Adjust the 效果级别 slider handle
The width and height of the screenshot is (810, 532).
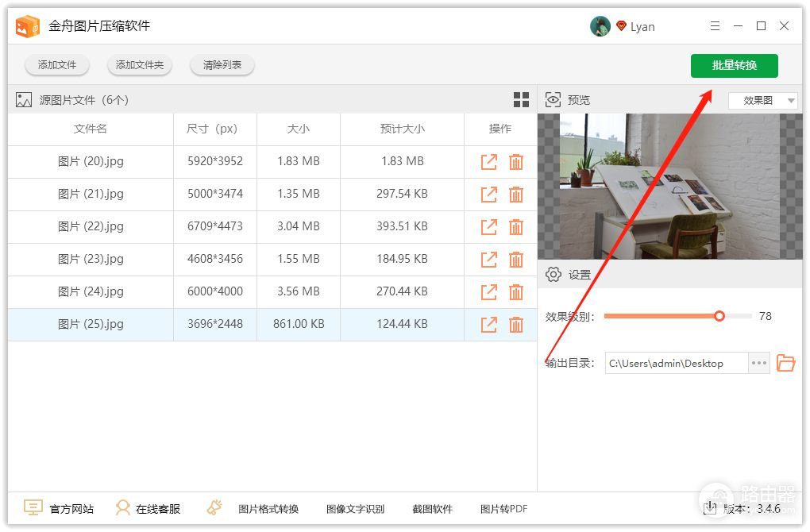tap(719, 316)
